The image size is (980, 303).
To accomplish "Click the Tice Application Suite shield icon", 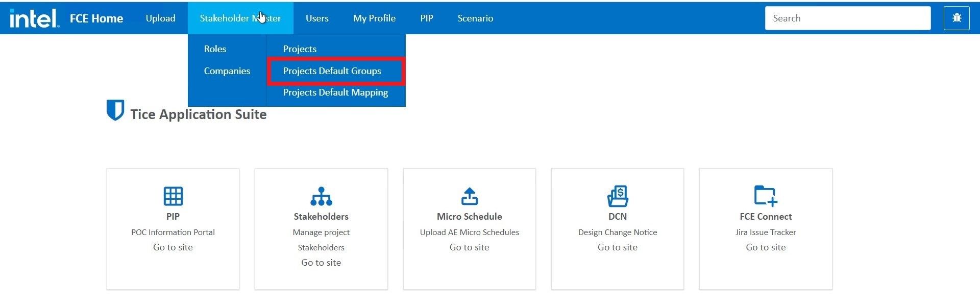I will coord(115,110).
